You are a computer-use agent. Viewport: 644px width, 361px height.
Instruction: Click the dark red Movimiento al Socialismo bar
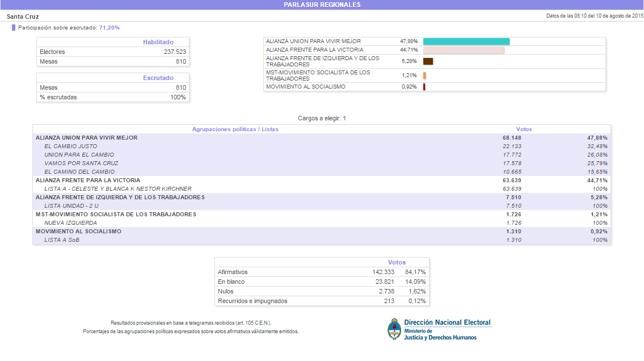pos(424,87)
